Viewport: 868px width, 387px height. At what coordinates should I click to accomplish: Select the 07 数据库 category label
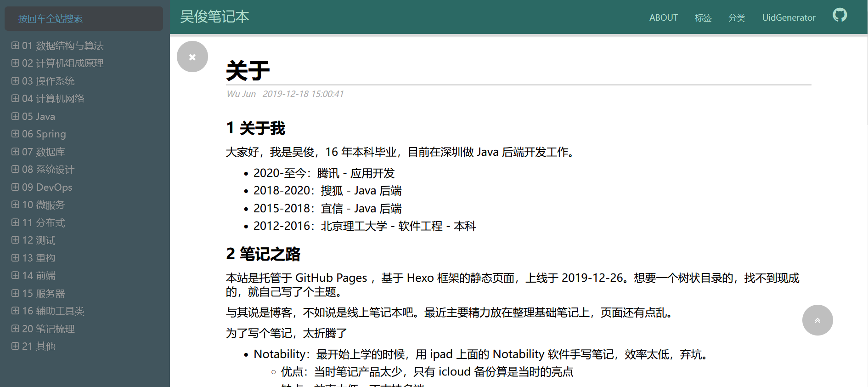(x=44, y=152)
